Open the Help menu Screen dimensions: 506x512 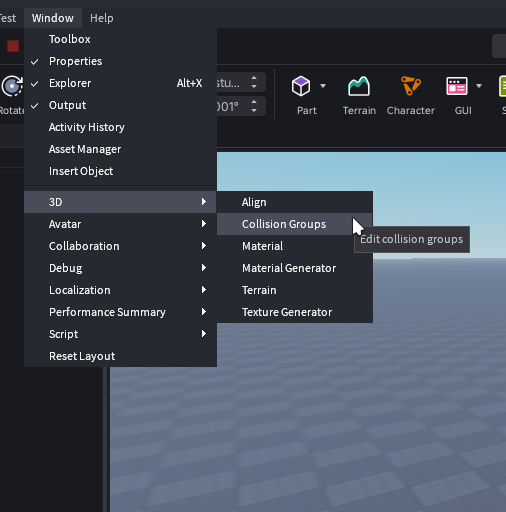point(102,18)
